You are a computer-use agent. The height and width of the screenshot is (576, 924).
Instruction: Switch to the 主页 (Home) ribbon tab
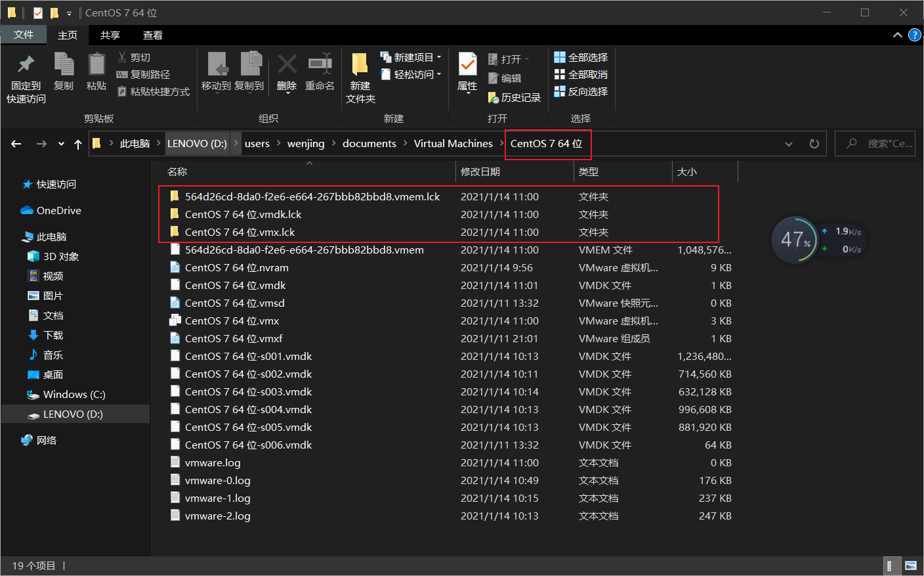pyautogui.click(x=68, y=35)
